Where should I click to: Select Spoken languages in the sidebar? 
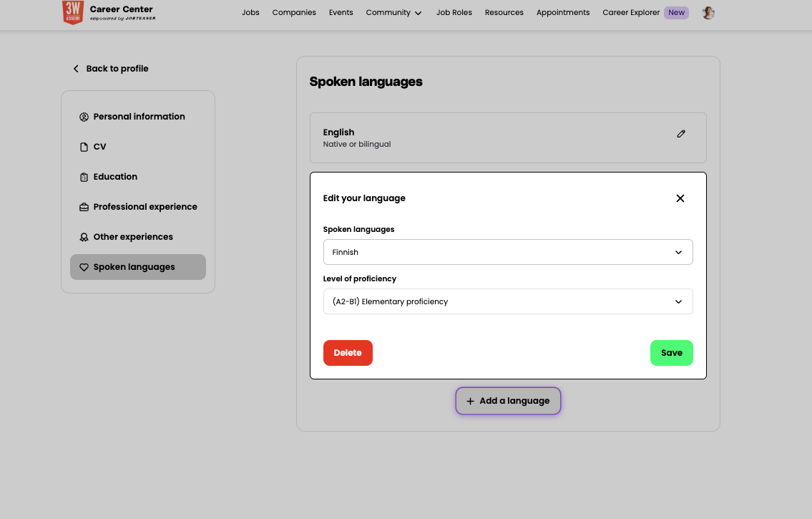pyautogui.click(x=137, y=267)
